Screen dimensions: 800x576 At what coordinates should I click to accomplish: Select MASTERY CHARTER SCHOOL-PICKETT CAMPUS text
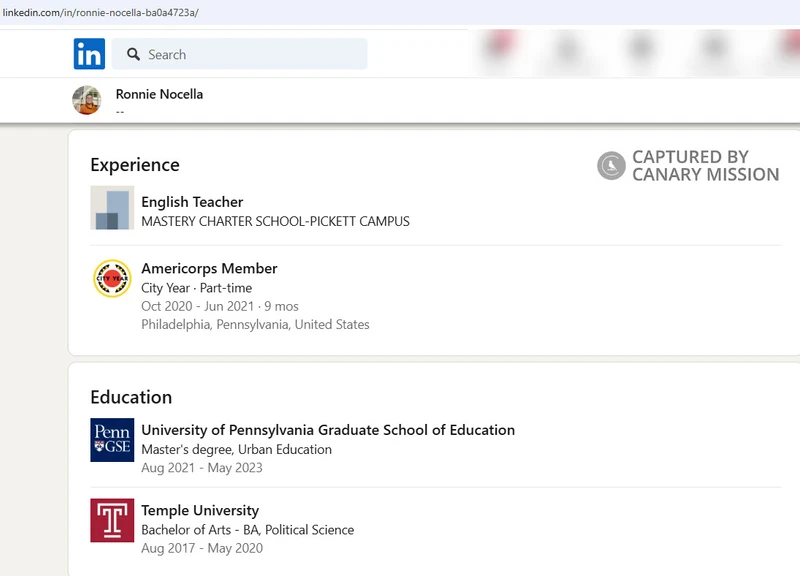(276, 221)
